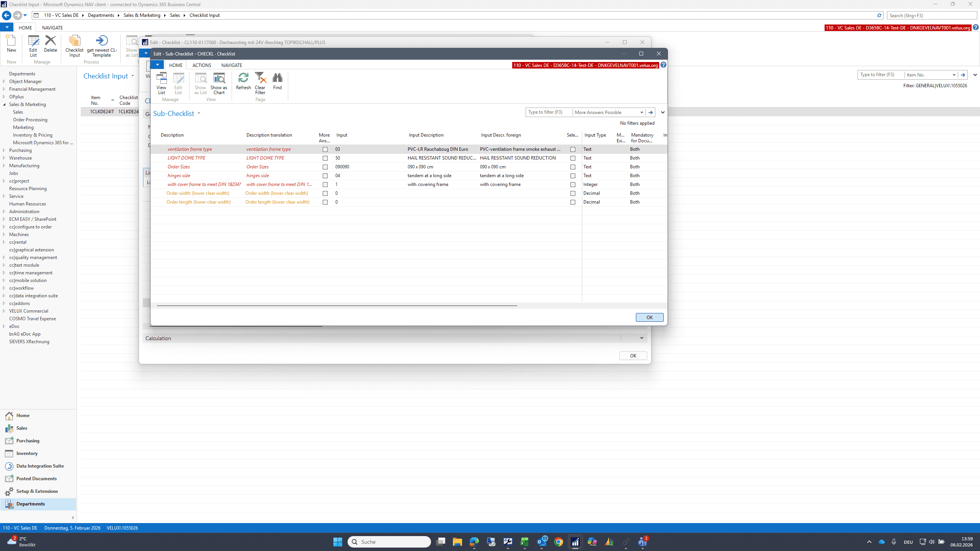The width and height of the screenshot is (980, 551).
Task: Toggle More Answers checkbox for ventilation frame type
Action: pos(325,149)
